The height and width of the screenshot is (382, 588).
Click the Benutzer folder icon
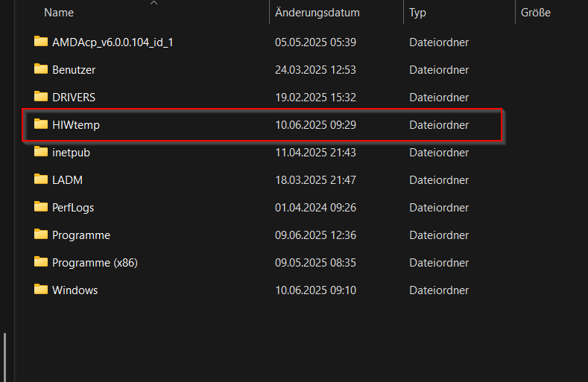(x=40, y=69)
